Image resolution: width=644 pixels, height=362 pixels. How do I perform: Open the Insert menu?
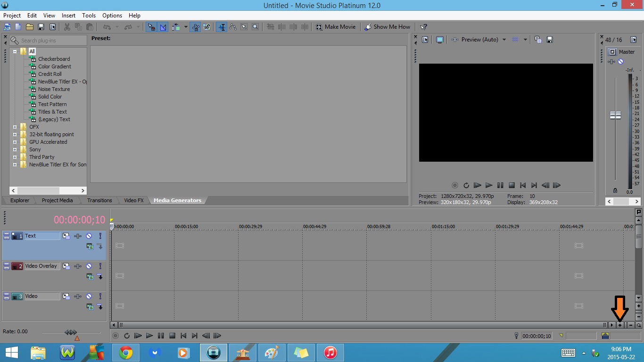click(68, 15)
